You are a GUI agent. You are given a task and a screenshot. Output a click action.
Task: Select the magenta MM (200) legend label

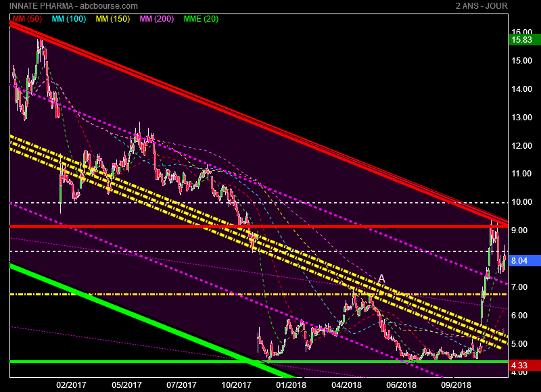click(157, 19)
